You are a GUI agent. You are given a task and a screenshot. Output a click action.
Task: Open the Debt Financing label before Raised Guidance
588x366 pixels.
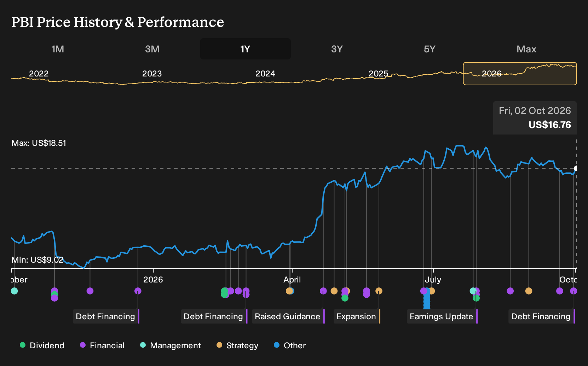pos(214,316)
